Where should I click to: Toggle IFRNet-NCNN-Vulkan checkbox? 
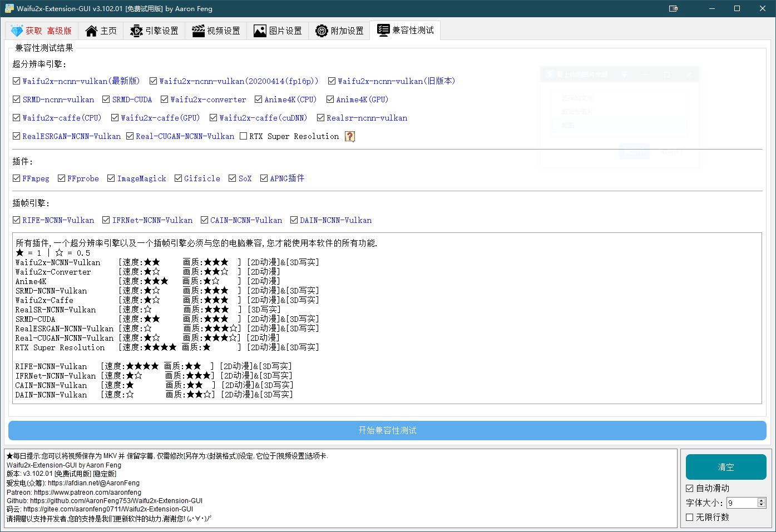[106, 220]
